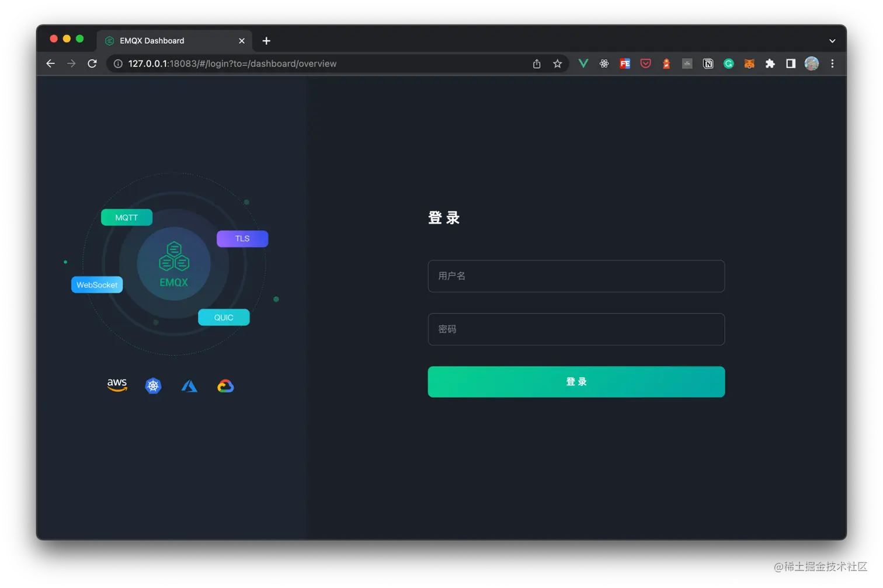
Task: Save page with the Pocket extension icon
Action: click(x=645, y=64)
